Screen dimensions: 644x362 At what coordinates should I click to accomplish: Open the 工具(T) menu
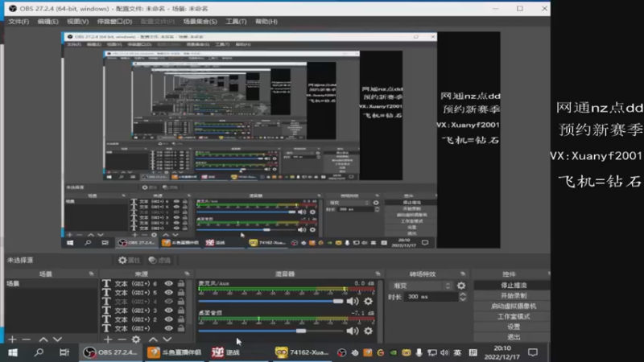coord(236,22)
